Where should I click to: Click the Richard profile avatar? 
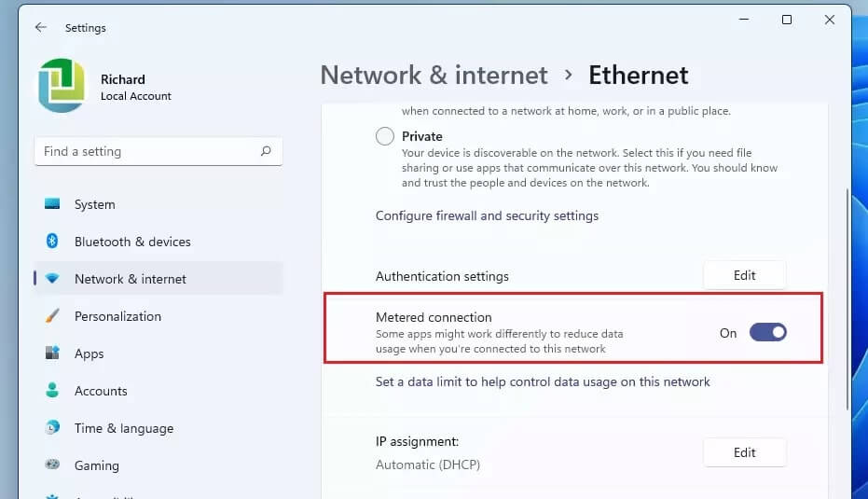click(62, 87)
